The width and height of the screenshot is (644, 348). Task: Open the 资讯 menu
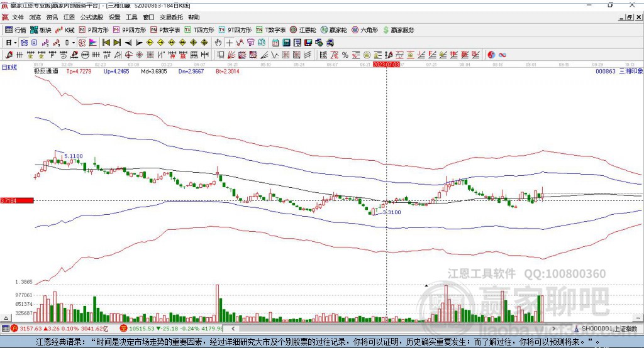[52, 17]
